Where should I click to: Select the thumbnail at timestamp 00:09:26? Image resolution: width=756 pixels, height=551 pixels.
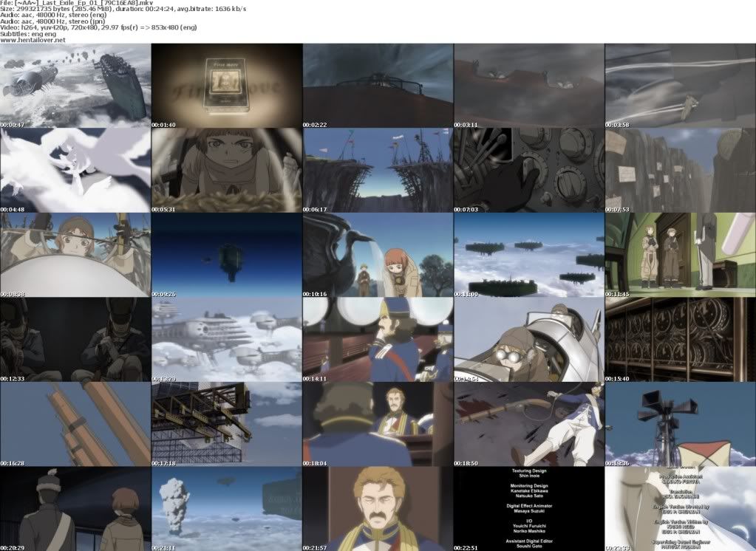tap(227, 255)
